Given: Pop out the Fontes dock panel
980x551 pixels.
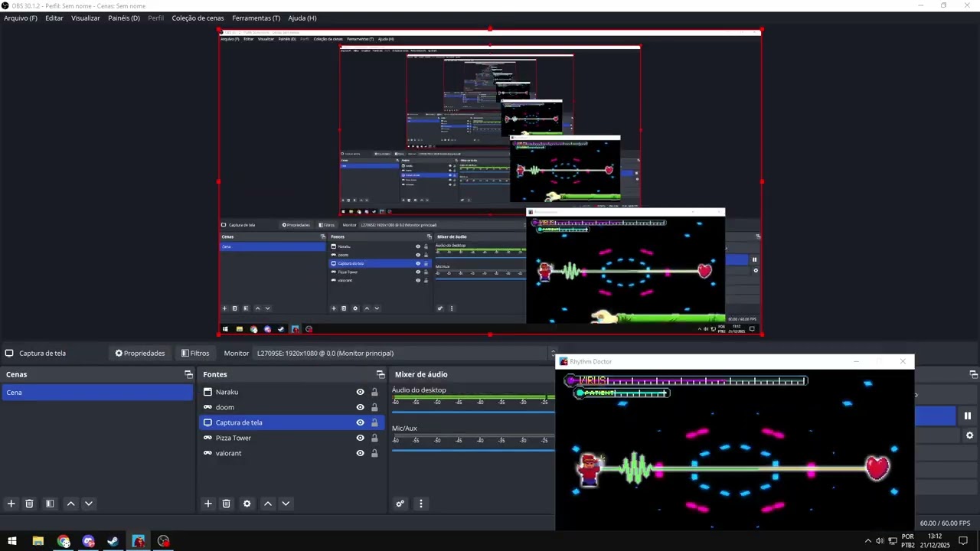Looking at the screenshot, I should (x=381, y=374).
